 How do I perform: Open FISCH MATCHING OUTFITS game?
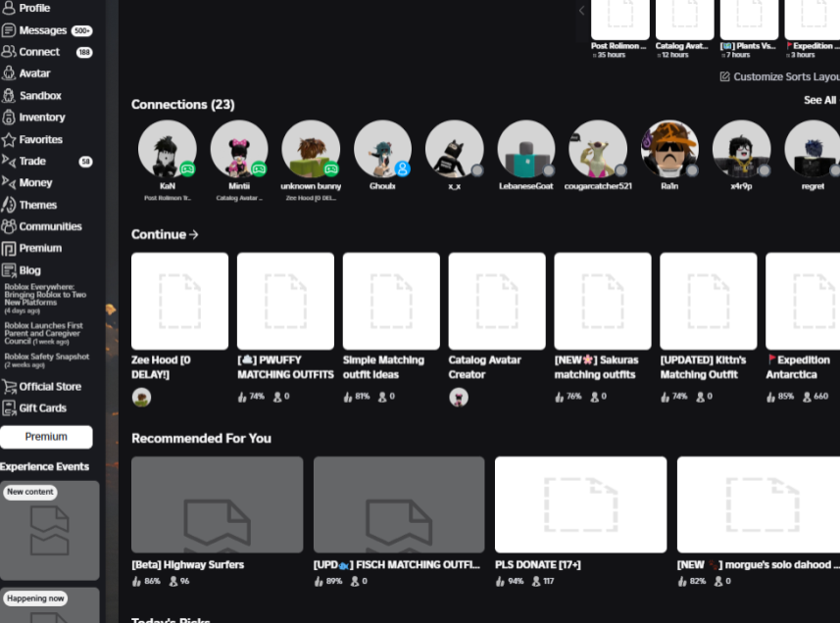(x=399, y=504)
